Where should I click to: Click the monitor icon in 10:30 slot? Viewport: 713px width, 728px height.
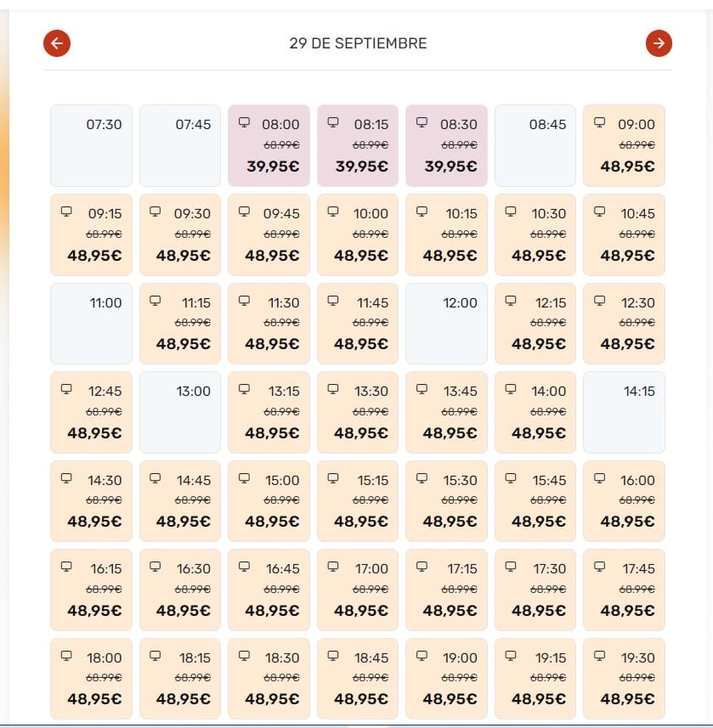tap(511, 212)
